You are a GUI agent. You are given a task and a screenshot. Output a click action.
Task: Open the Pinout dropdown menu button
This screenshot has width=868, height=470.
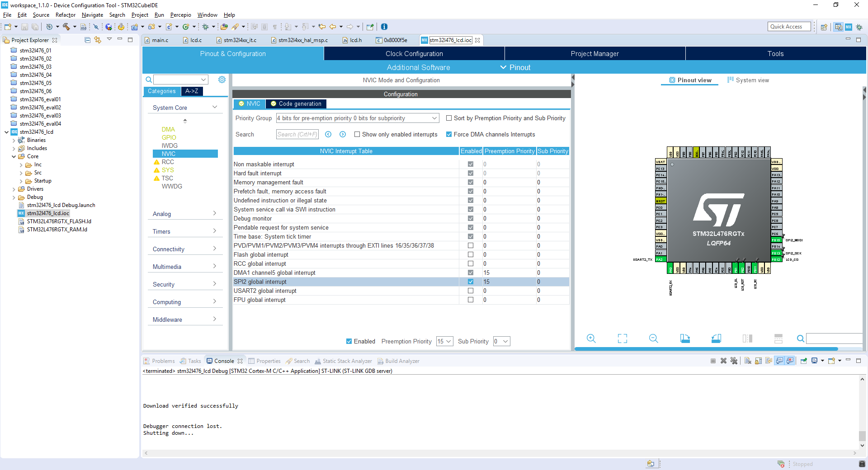point(515,67)
